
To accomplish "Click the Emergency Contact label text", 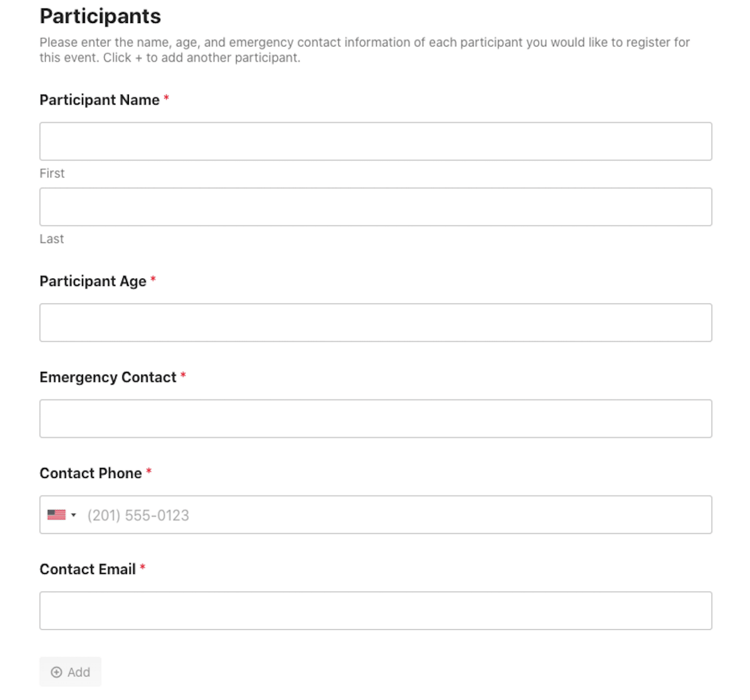I will coord(108,377).
